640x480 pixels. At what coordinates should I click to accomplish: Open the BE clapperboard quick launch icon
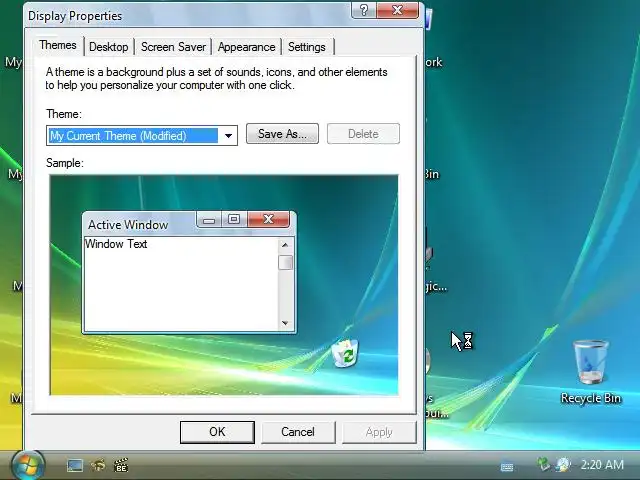point(121,465)
